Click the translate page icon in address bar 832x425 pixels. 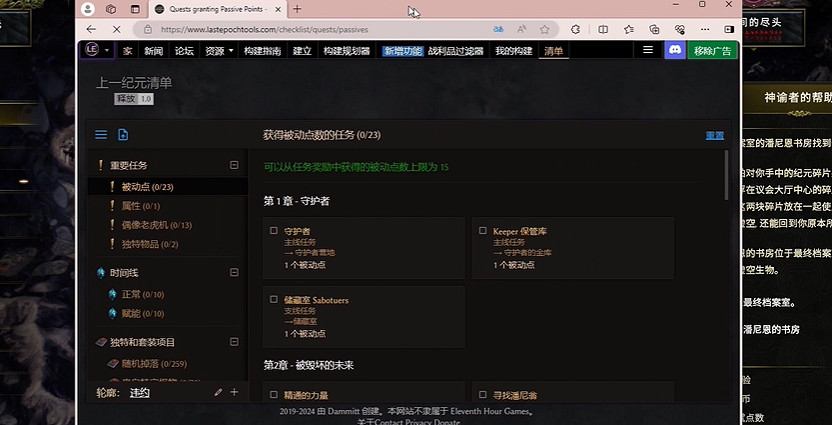pos(498,30)
